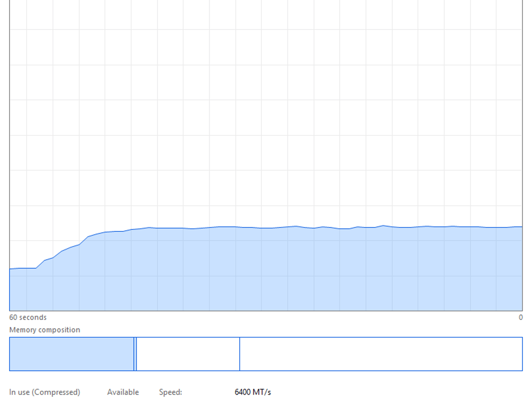Click the right end of the memory usage line
The image size is (532, 399).
521,227
